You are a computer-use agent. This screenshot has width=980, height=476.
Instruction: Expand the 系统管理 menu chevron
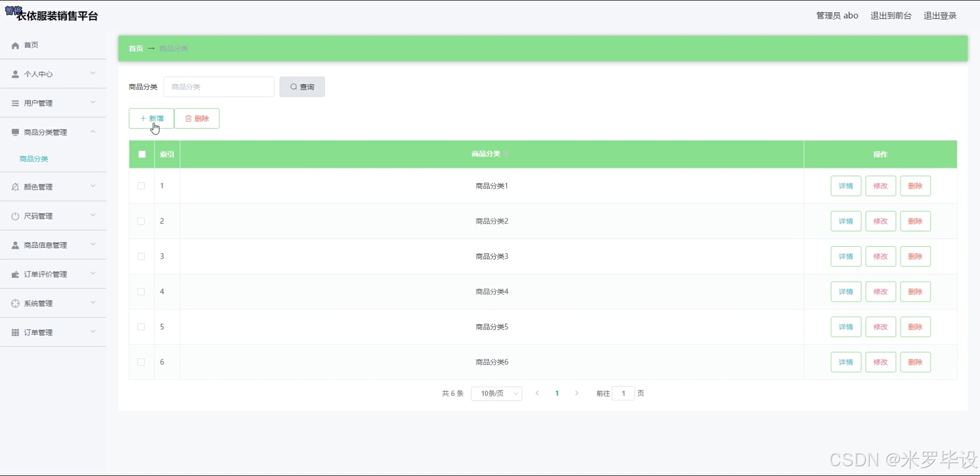coord(93,303)
